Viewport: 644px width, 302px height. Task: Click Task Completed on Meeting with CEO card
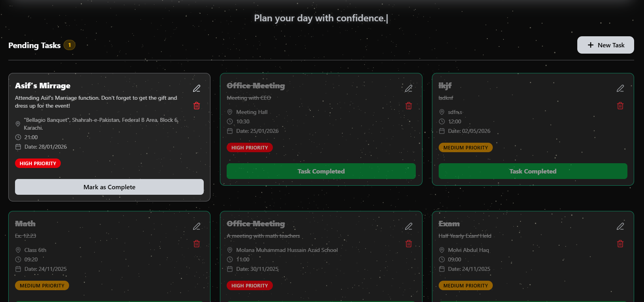[x=321, y=171]
